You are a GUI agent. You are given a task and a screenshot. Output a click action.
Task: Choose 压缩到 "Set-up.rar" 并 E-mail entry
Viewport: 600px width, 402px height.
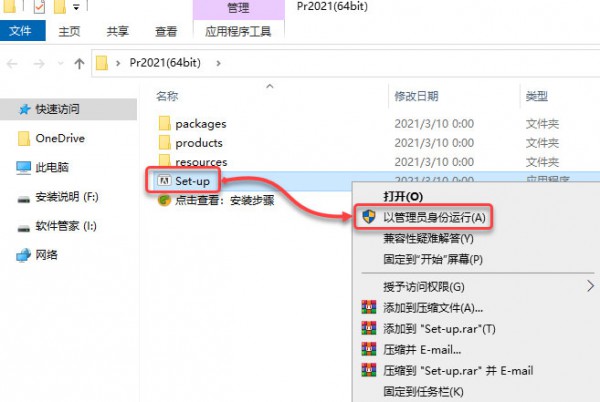point(458,371)
